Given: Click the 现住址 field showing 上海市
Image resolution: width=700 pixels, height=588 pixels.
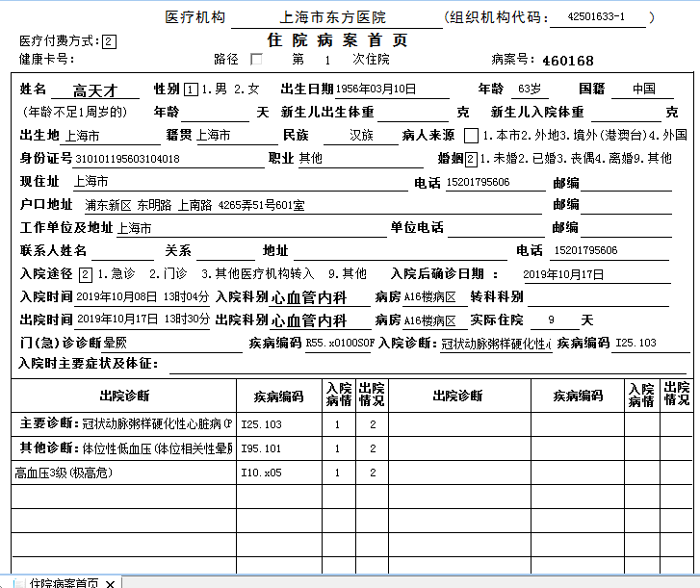Looking at the screenshot, I should tap(240, 182).
